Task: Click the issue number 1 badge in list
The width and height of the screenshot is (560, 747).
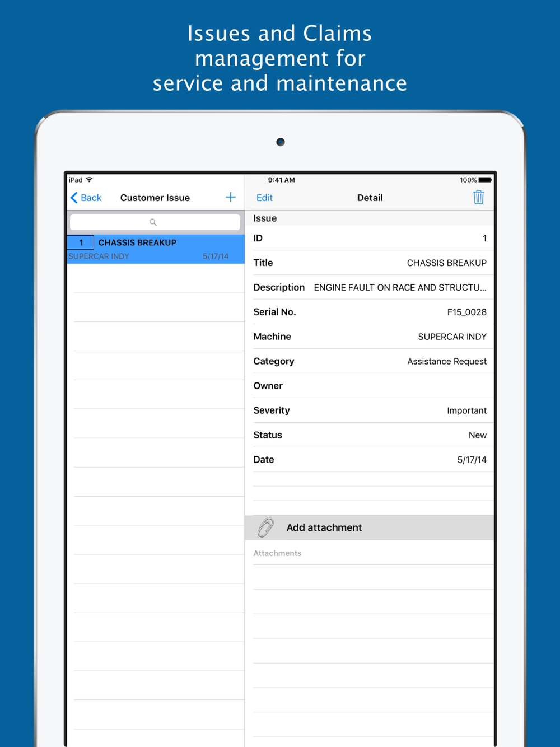Action: click(81, 242)
